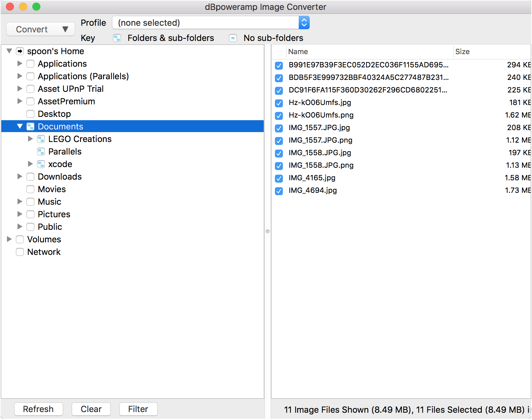Open the Profile selection combo box
The width and height of the screenshot is (532, 420).
pos(211,23)
